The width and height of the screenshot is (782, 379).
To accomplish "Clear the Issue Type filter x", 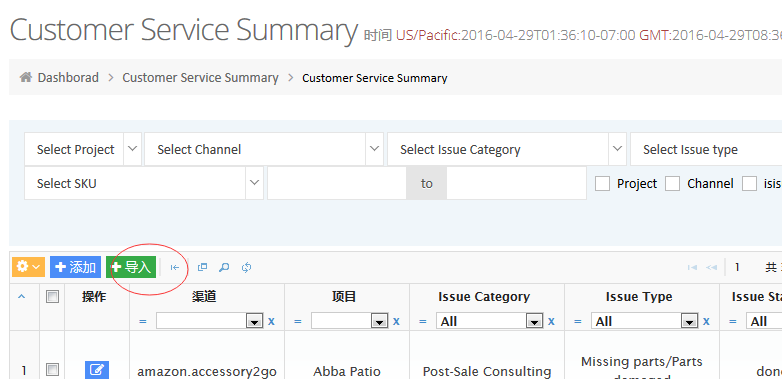I will pos(706,321).
